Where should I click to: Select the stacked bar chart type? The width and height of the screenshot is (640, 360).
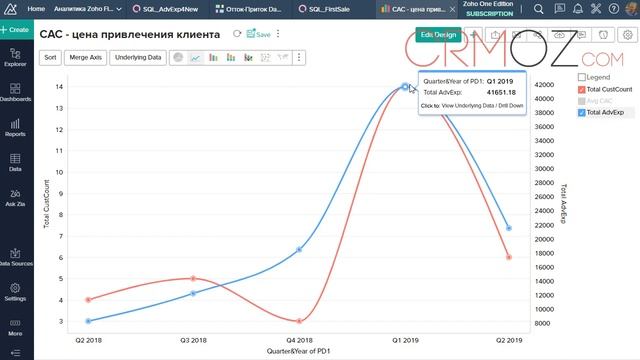231,58
